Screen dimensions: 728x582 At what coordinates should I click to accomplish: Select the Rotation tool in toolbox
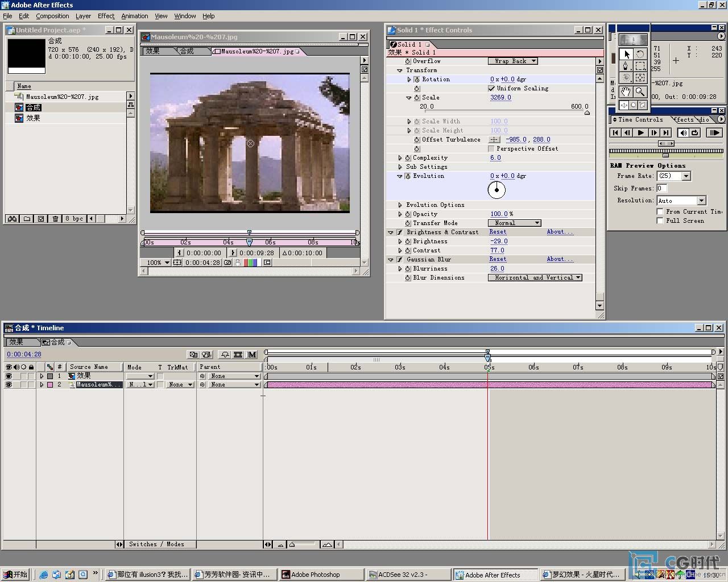click(640, 54)
